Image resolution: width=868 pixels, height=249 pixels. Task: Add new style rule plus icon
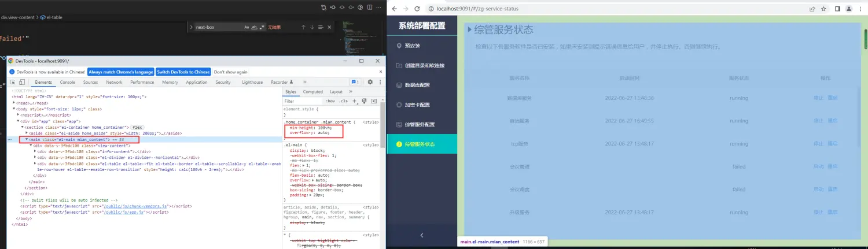click(355, 101)
